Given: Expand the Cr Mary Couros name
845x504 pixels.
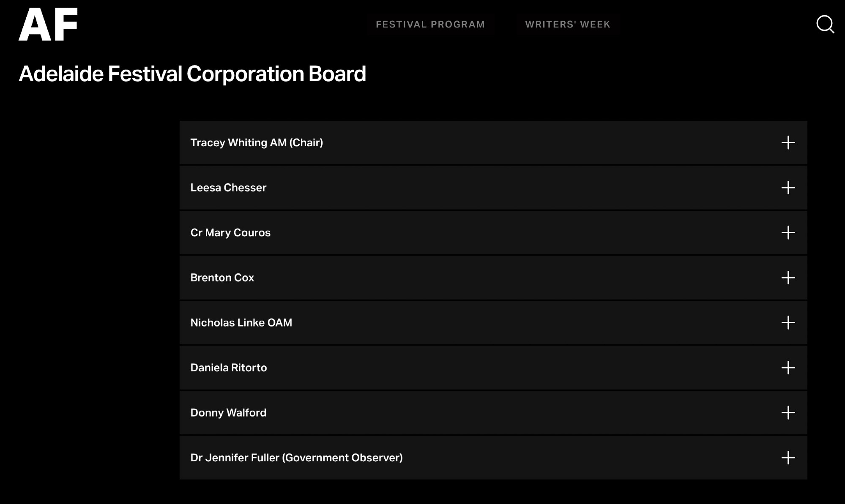Looking at the screenshot, I should (230, 233).
